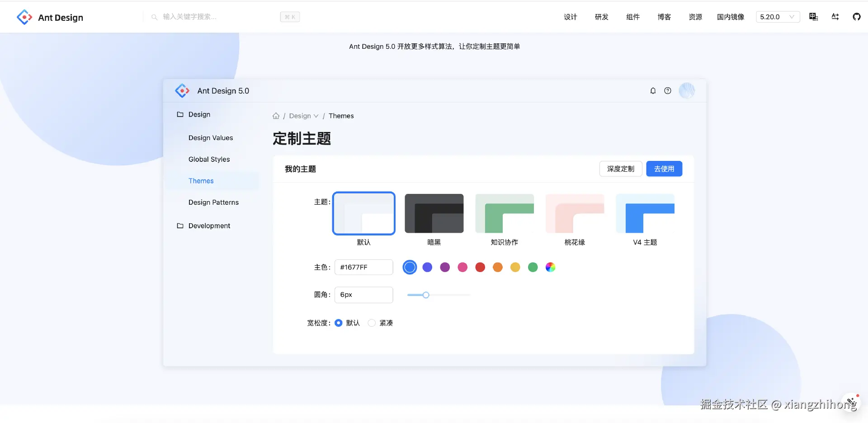Click the ⌘K search shortcut badge
Screen dimensions: 868x423
[x=290, y=17]
